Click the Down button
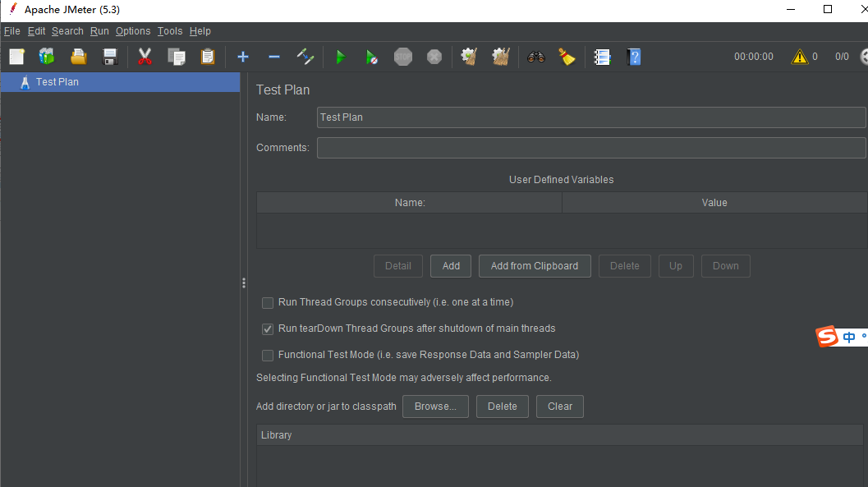This screenshot has width=868, height=487. pos(726,266)
